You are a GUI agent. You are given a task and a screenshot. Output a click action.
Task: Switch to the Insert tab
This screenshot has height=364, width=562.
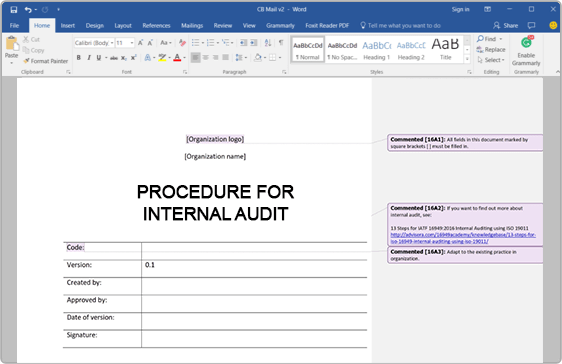point(68,25)
